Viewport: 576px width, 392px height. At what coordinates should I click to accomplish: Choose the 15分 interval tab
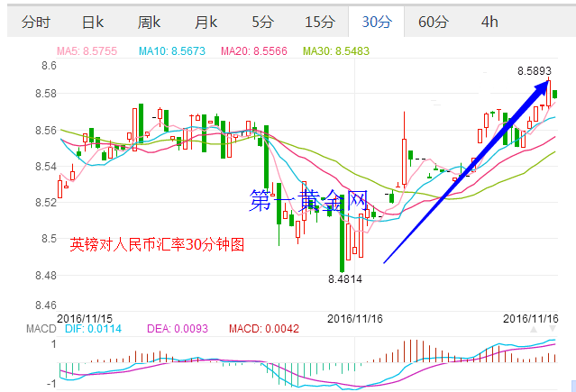(319, 22)
